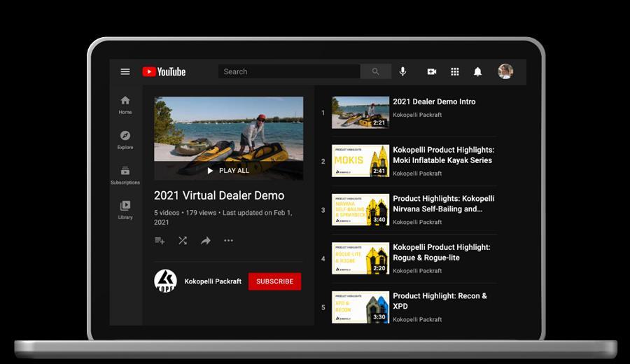This screenshot has width=630, height=364.
Task: Open Subscriptions in sidebar
Action: [x=125, y=175]
